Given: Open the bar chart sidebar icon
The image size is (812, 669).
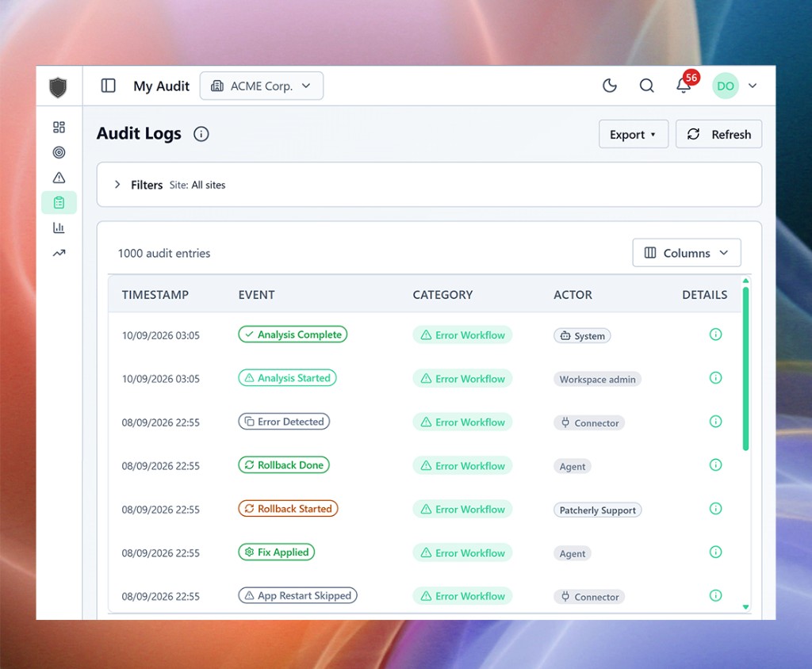Looking at the screenshot, I should 59,227.
